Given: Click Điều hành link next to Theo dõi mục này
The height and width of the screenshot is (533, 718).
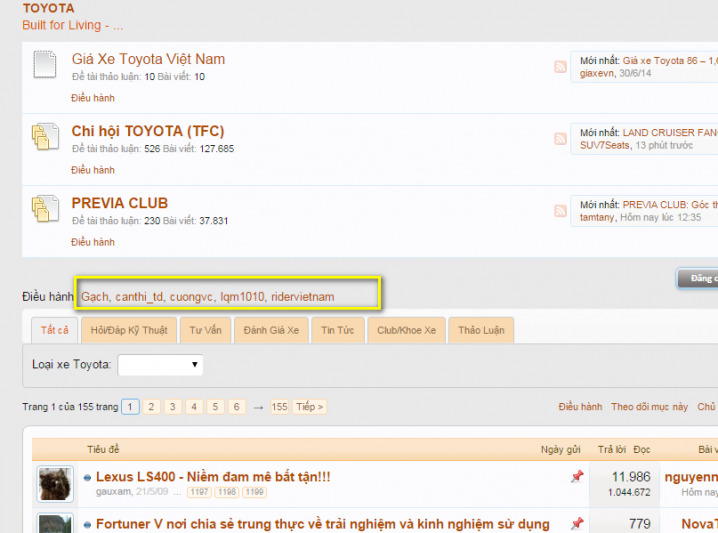Looking at the screenshot, I should pyautogui.click(x=580, y=407).
